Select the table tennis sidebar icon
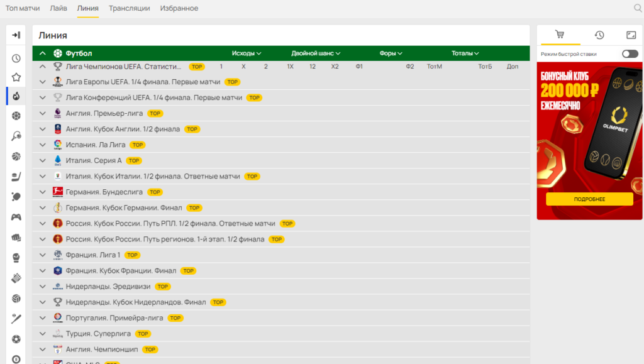Image resolution: width=644 pixels, height=364 pixels. pyautogui.click(x=16, y=197)
